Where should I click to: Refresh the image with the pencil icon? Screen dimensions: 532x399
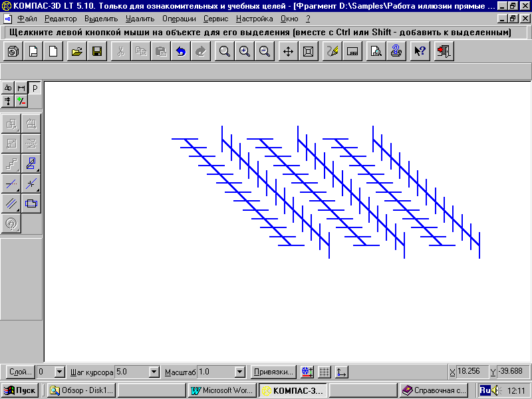(x=332, y=51)
